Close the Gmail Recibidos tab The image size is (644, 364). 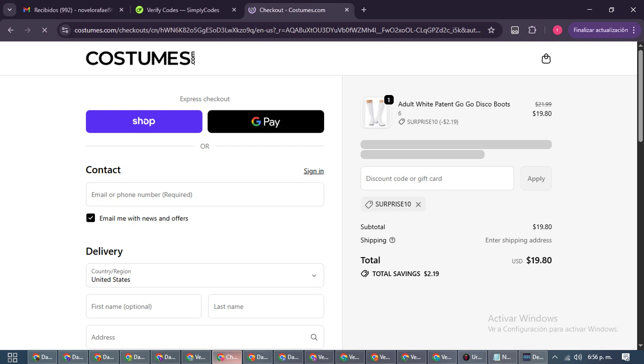point(122,10)
